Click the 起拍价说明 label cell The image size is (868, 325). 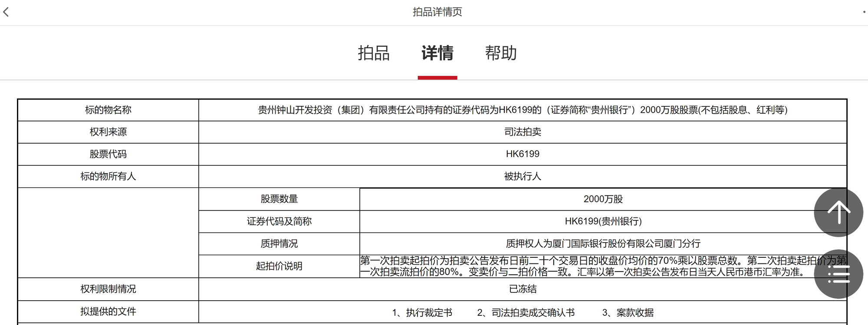click(279, 266)
